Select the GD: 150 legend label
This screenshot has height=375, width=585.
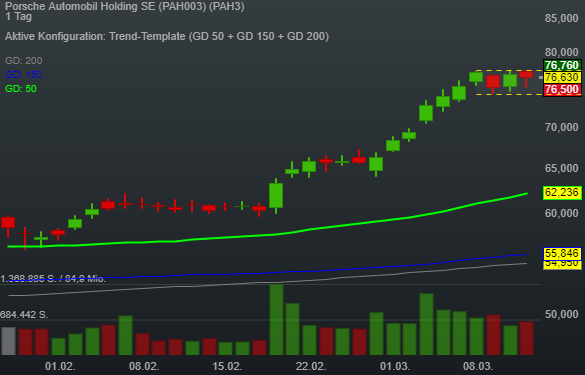[x=24, y=75]
